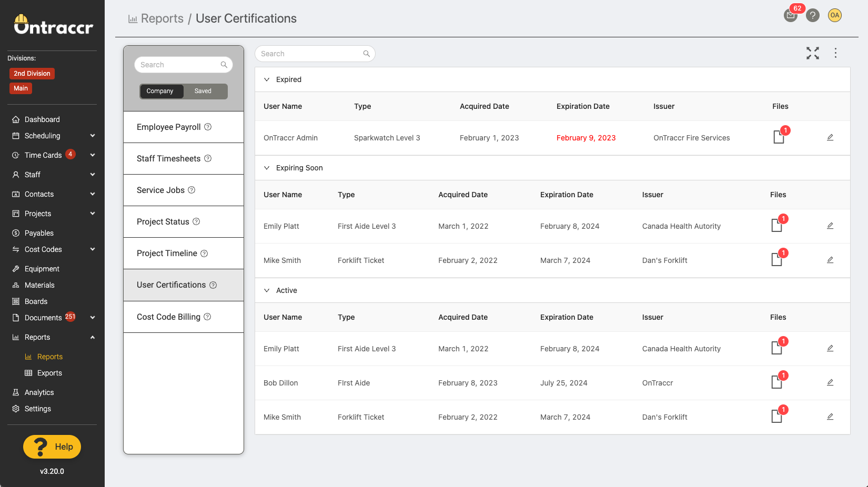868x487 pixels.
Task: Open files for Mike Smith in Expiring Soon
Action: click(776, 260)
